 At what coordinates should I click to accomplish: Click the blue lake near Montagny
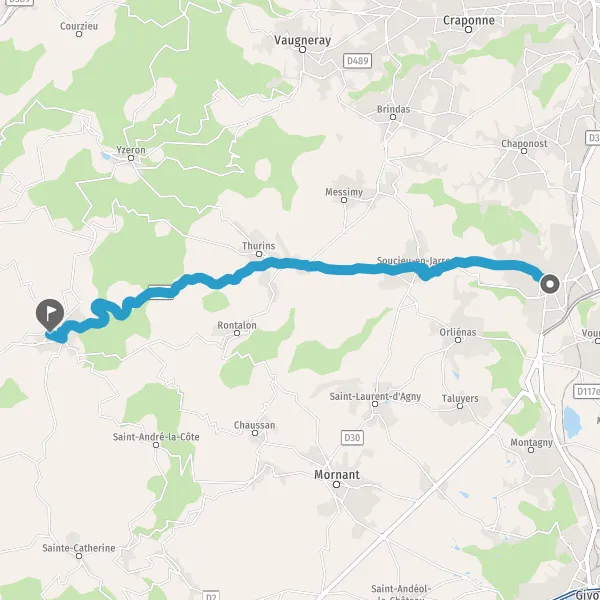tap(572, 422)
